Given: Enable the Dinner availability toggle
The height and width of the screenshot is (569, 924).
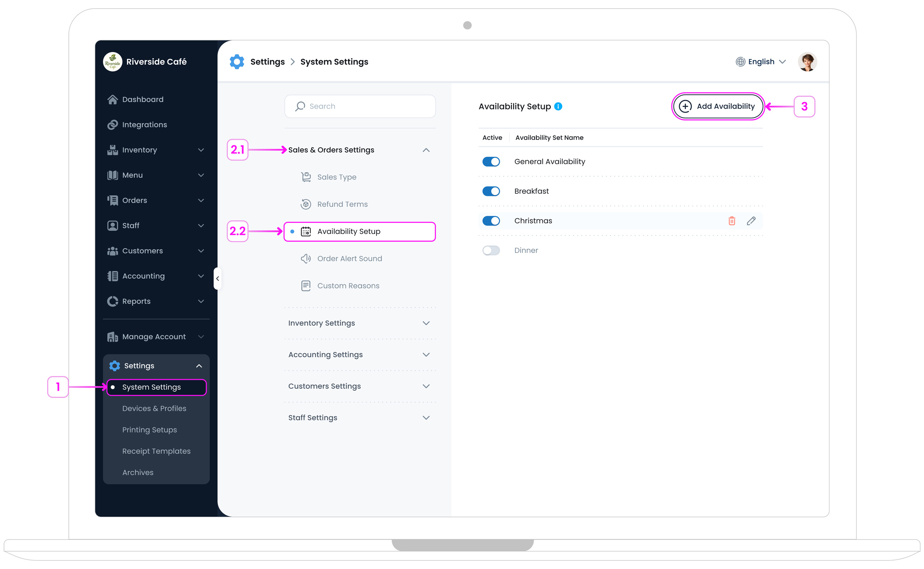Looking at the screenshot, I should click(491, 251).
